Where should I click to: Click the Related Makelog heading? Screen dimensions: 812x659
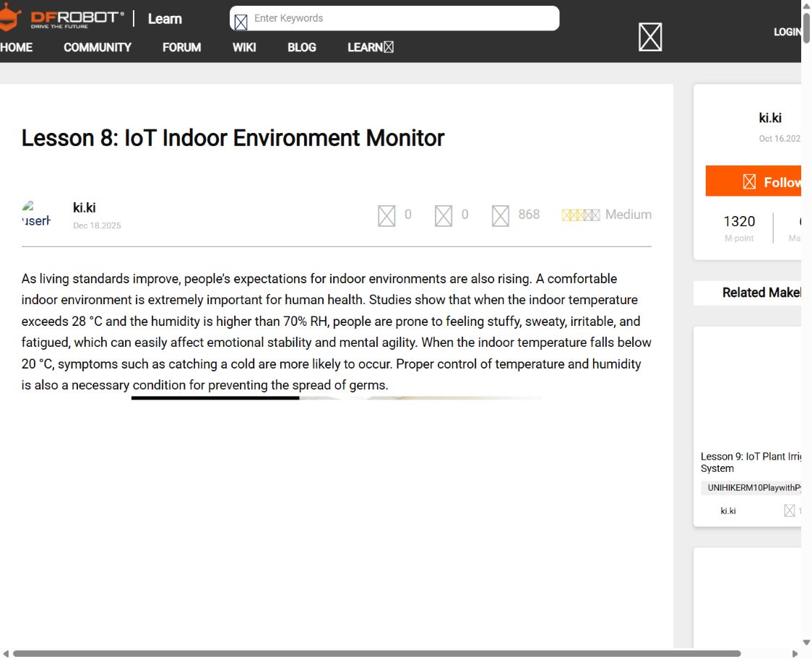pyautogui.click(x=761, y=293)
